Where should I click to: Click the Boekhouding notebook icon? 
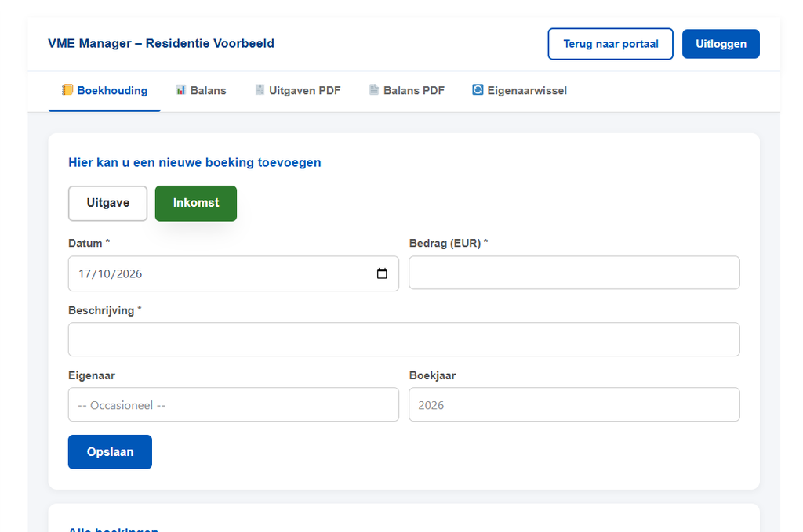(x=67, y=90)
